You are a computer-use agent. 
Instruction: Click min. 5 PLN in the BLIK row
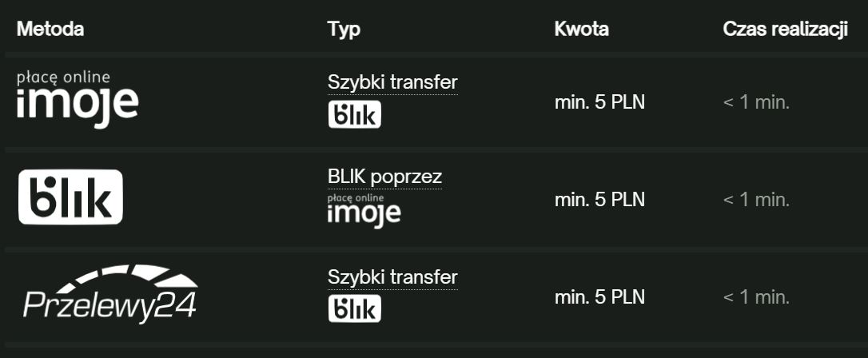[x=599, y=200]
